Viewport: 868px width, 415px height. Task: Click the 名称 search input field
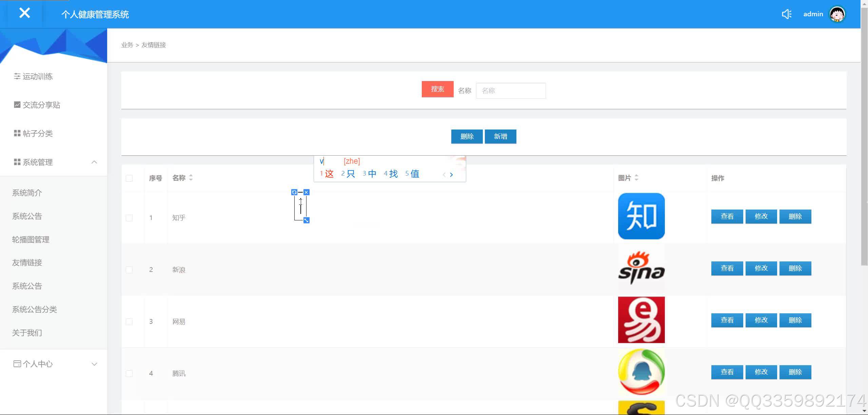[510, 91]
